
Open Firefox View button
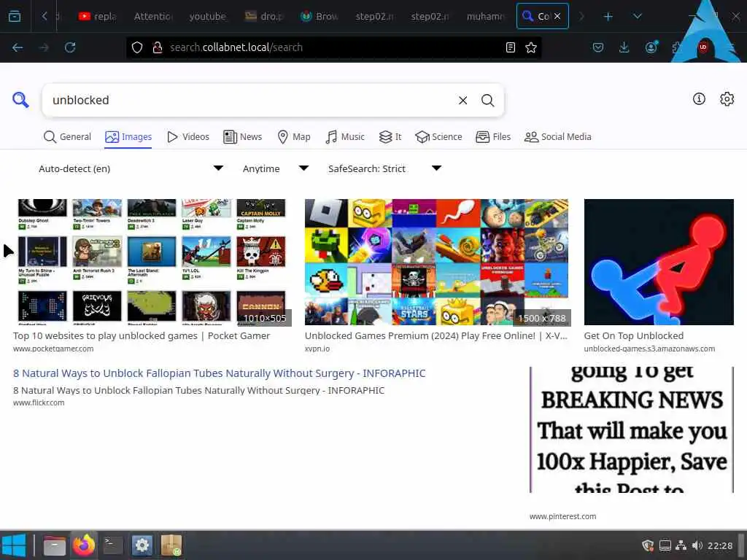coord(15,17)
